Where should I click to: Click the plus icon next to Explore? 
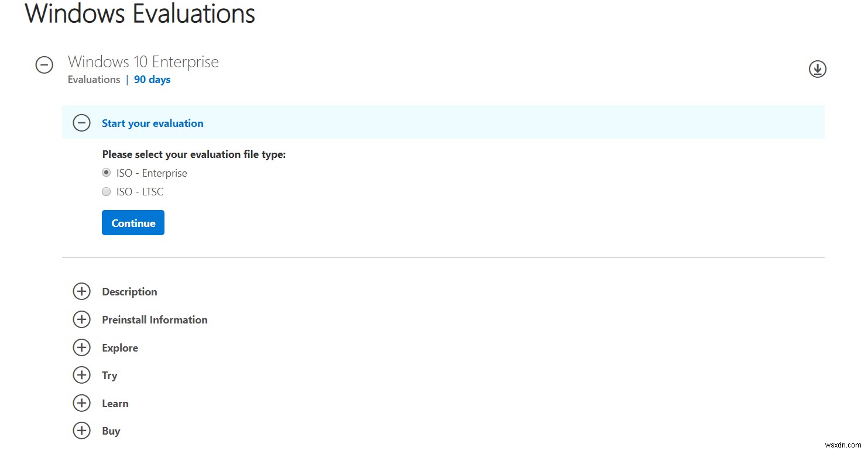pyautogui.click(x=81, y=347)
